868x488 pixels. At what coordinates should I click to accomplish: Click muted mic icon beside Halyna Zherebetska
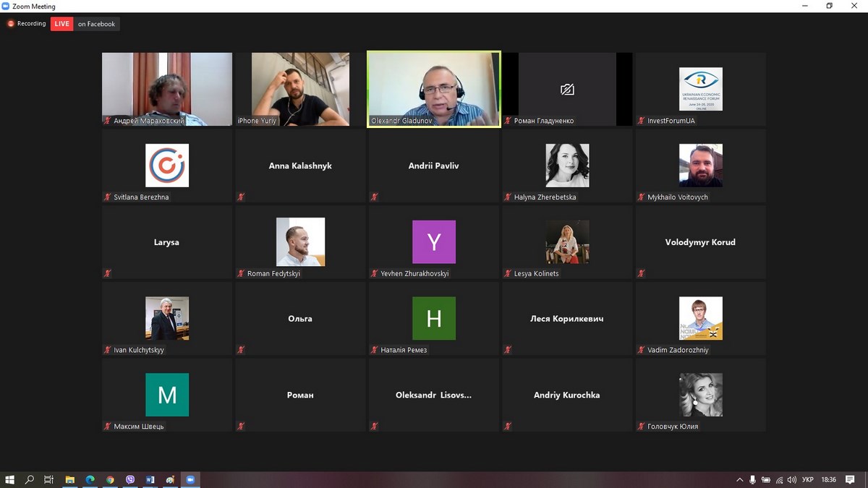click(508, 197)
